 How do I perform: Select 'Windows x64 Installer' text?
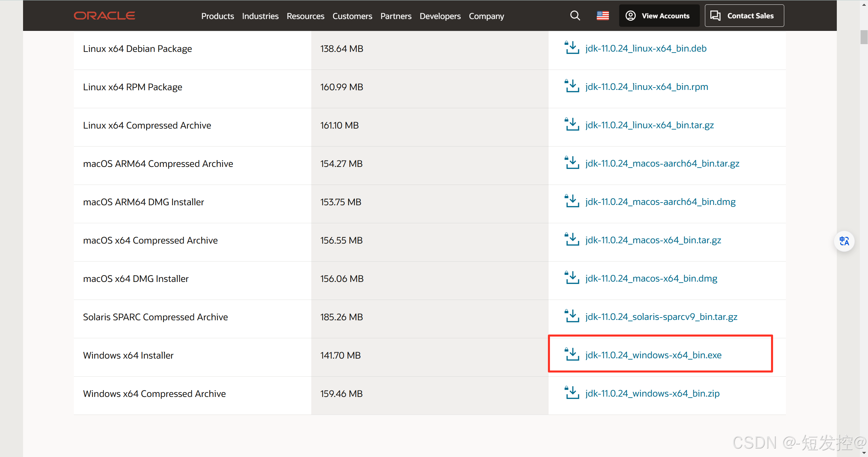[x=128, y=356]
